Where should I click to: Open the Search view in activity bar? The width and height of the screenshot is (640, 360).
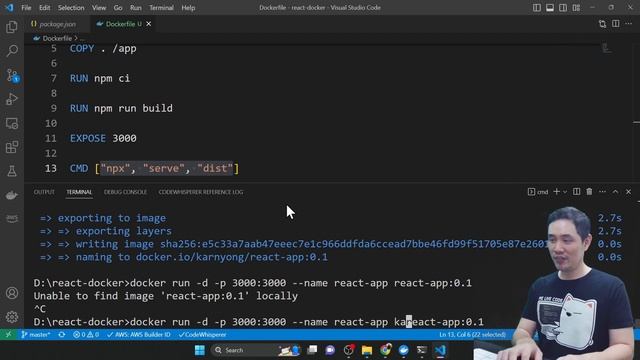(x=12, y=51)
